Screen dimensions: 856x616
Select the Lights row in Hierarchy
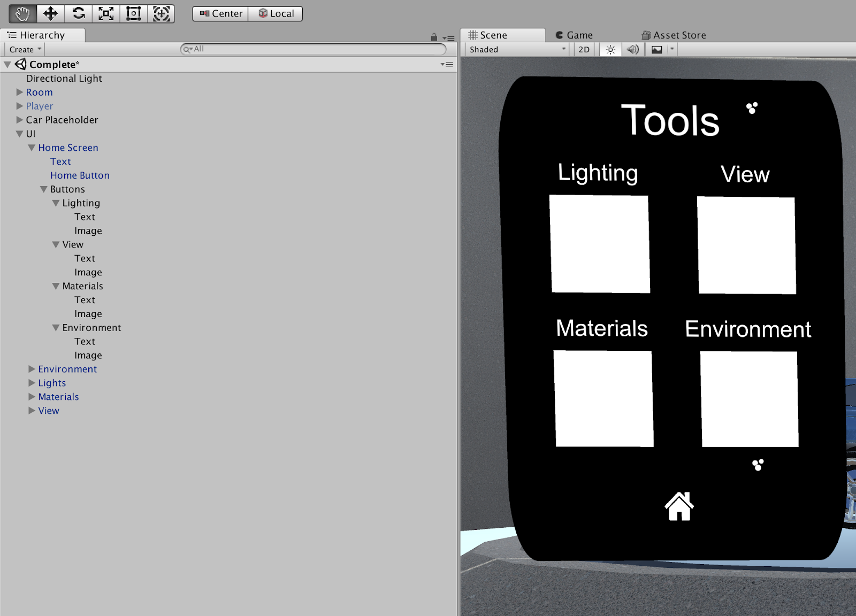[228, 383]
